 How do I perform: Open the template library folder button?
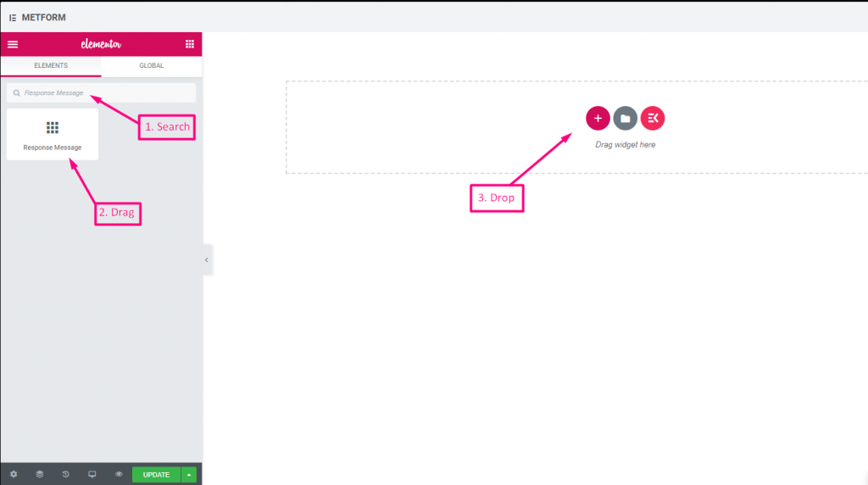[x=625, y=118]
